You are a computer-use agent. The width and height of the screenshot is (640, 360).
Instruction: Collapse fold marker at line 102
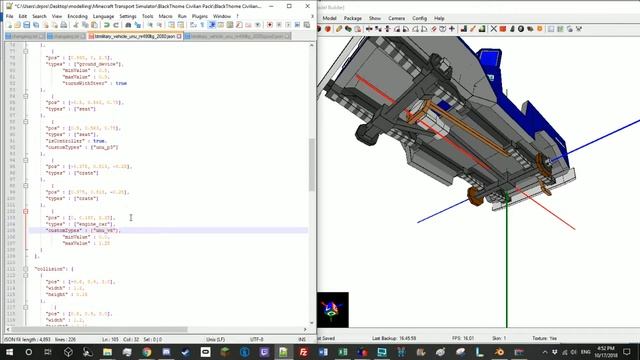click(26, 211)
